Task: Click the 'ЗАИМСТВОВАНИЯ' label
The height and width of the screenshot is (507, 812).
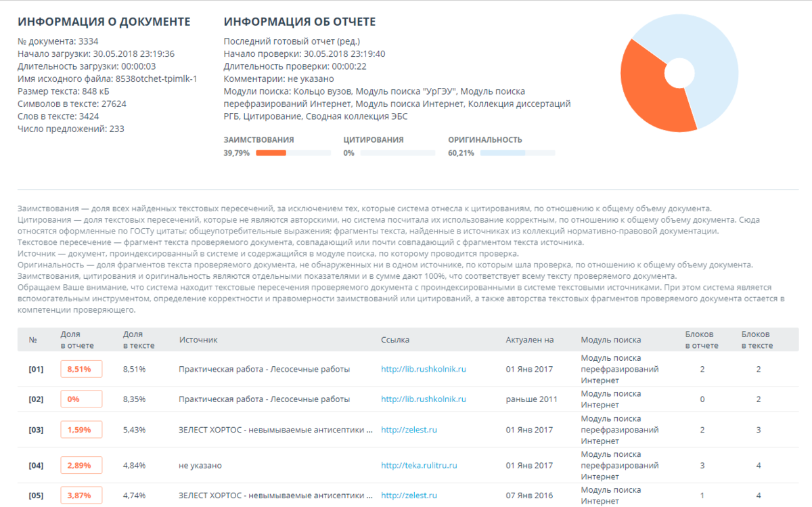Action: click(x=259, y=139)
